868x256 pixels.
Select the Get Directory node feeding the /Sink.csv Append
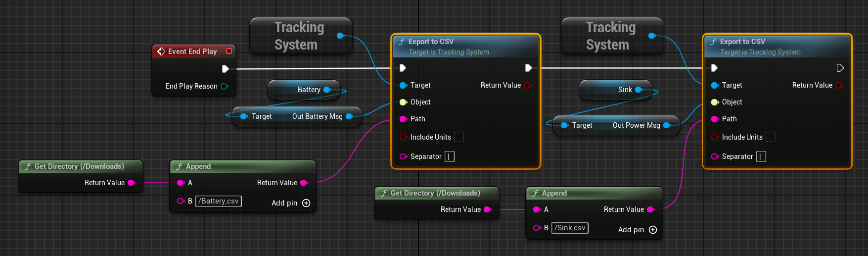[435, 193]
